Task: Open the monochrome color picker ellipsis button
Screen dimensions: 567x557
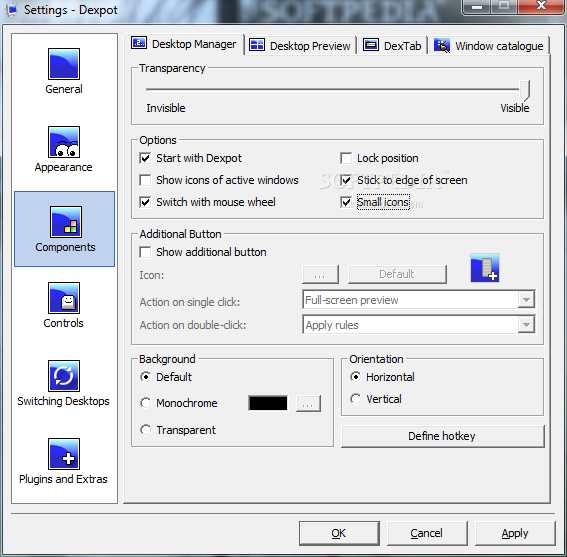Action: coord(308,403)
